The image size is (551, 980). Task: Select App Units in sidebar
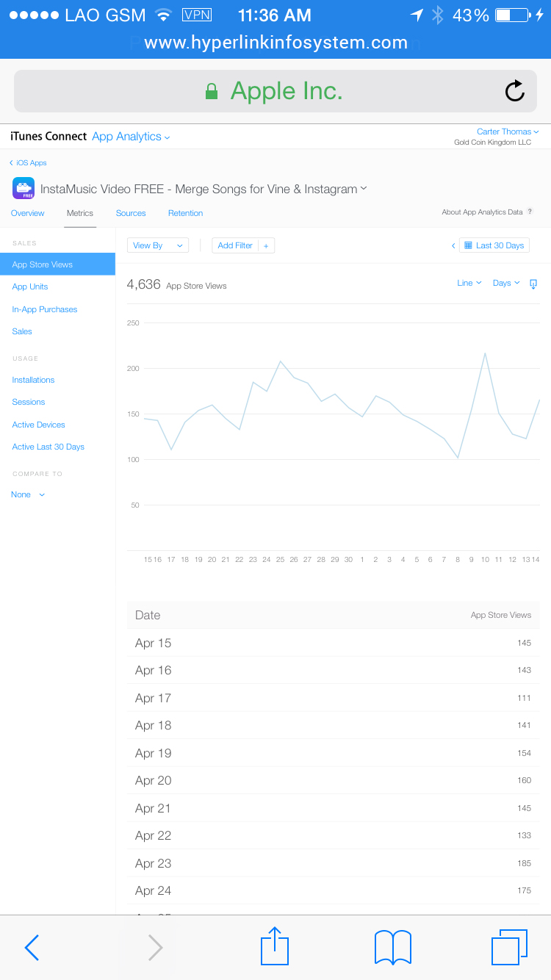click(30, 287)
